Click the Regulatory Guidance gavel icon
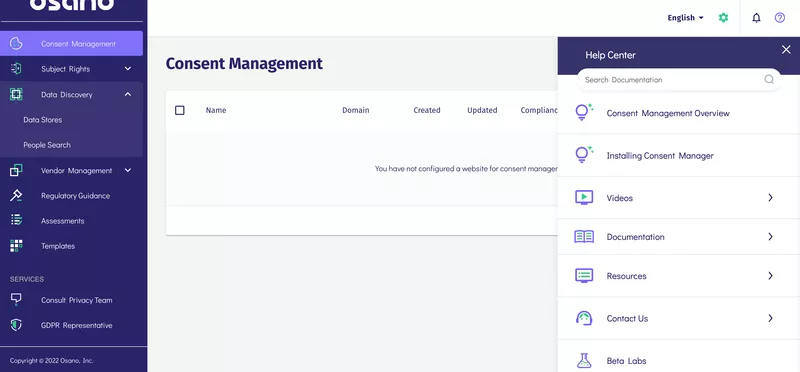Image resolution: width=800 pixels, height=372 pixels. [16, 195]
